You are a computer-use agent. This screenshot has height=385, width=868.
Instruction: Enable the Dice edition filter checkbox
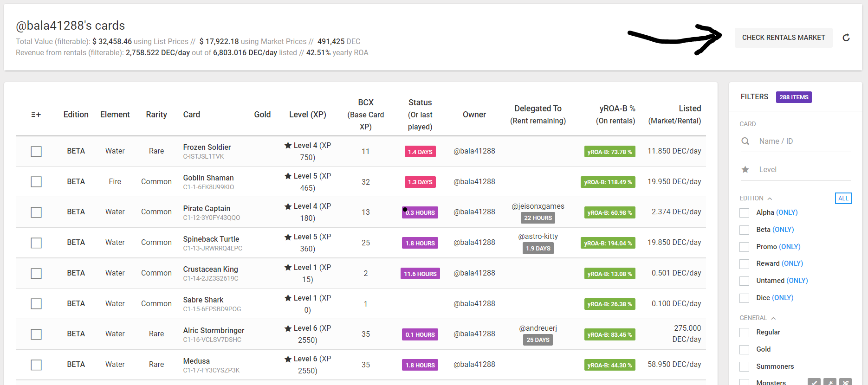pos(745,298)
